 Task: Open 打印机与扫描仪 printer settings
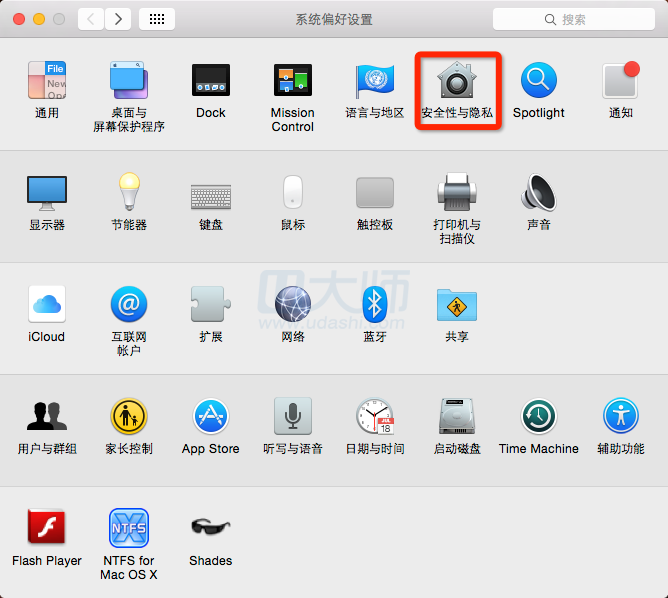pyautogui.click(x=457, y=192)
